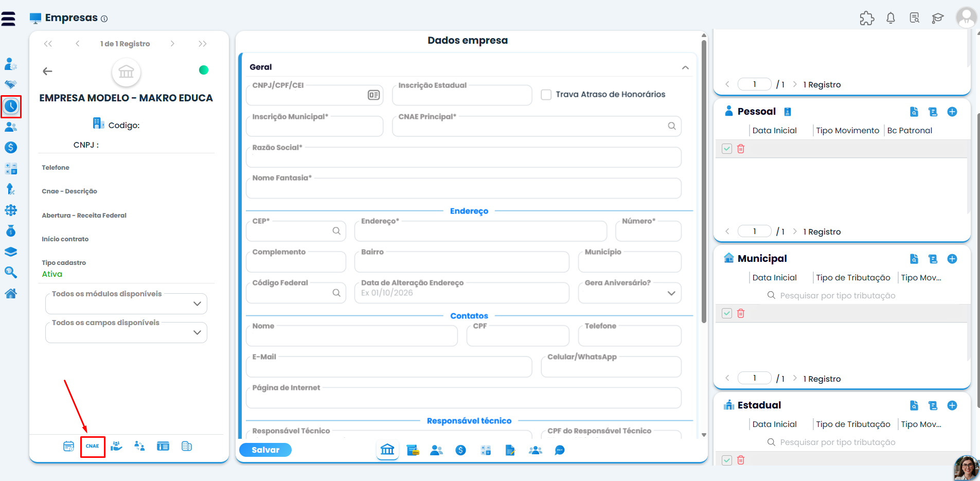Click the scroll document icon in Pessoal panel
The image size is (980, 481).
point(933,112)
